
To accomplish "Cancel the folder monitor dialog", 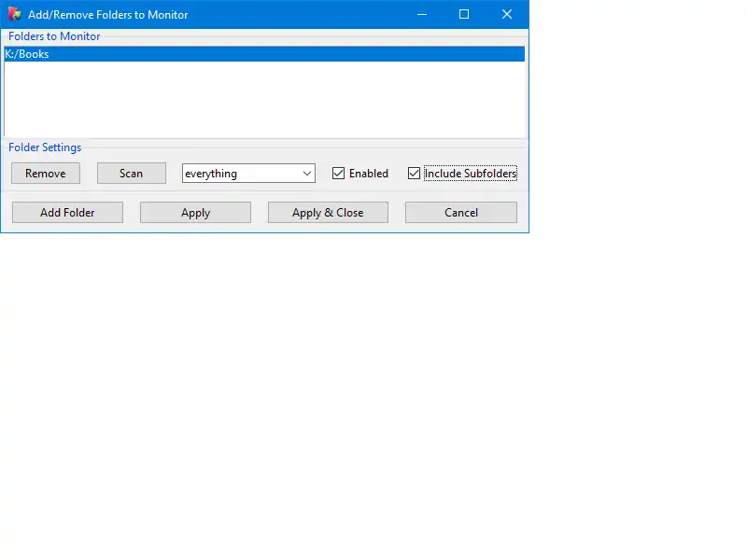I will pyautogui.click(x=461, y=213).
